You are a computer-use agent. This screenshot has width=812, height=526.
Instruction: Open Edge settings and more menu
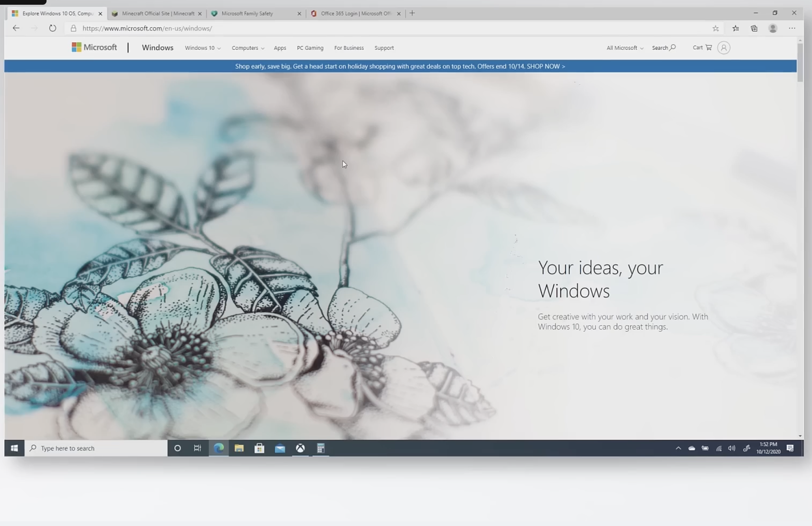pos(792,28)
